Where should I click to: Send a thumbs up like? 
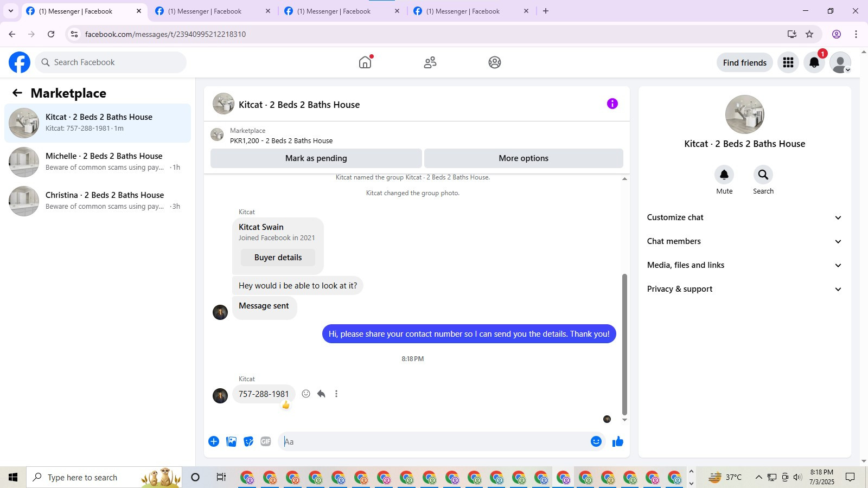(x=618, y=441)
